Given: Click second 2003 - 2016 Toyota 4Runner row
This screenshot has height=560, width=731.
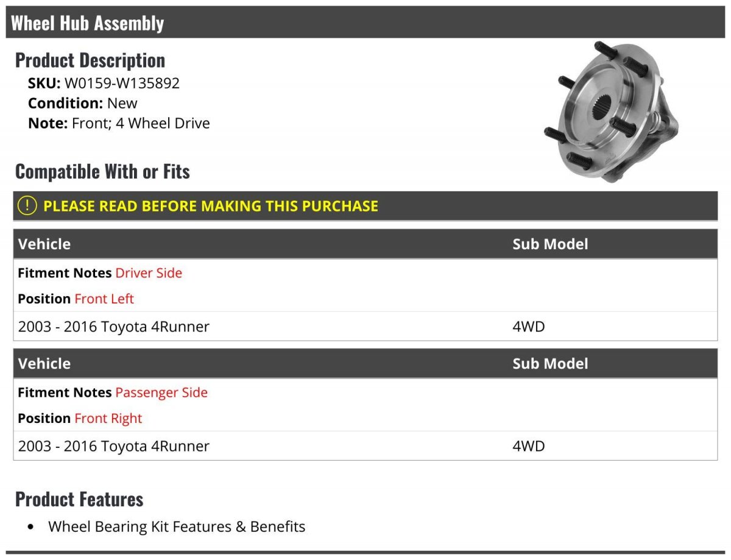Looking at the screenshot, I should 365,446.
